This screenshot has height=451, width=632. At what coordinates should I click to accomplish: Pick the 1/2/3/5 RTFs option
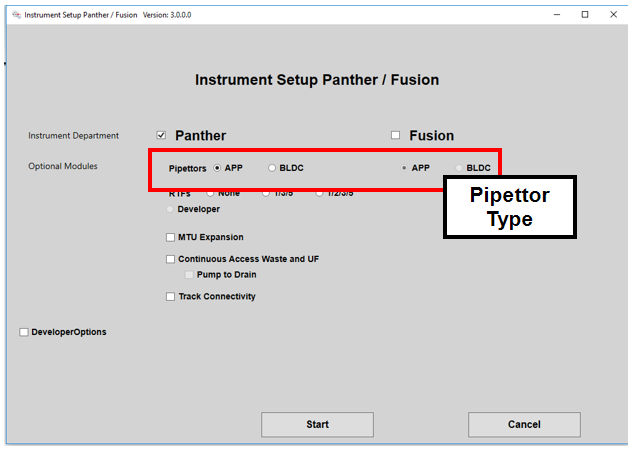pyautogui.click(x=320, y=193)
